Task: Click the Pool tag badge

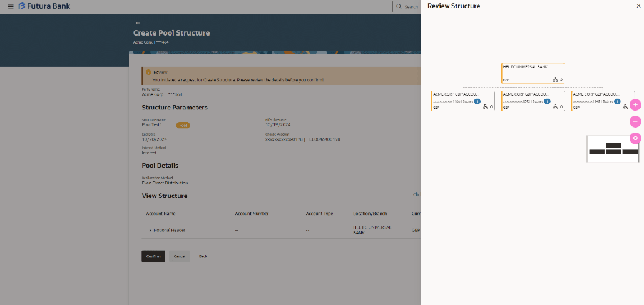Action: [183, 125]
